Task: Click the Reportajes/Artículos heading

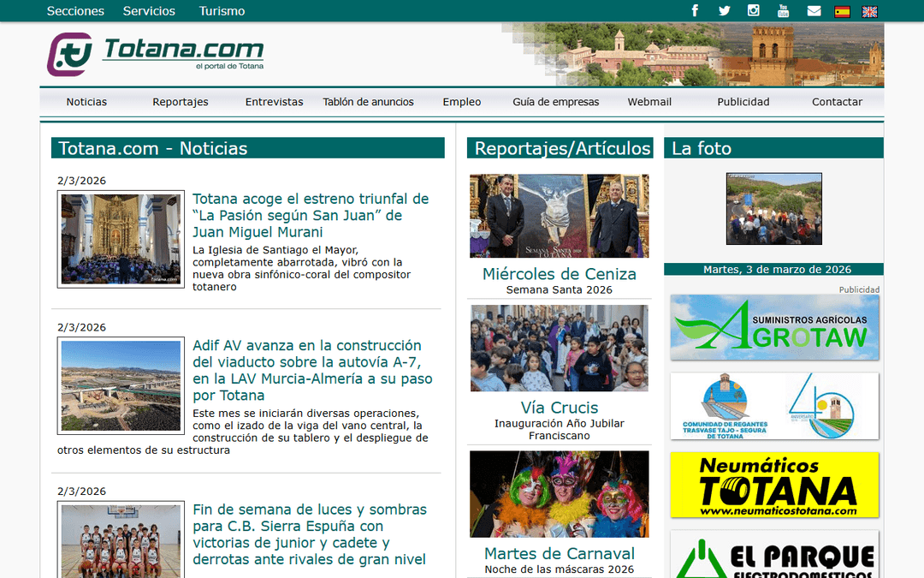Action: 560,148
